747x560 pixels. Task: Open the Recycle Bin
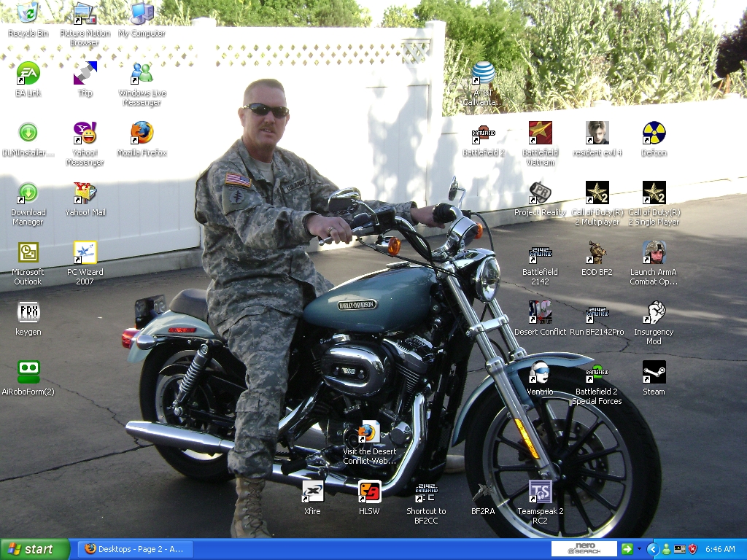coord(28,14)
